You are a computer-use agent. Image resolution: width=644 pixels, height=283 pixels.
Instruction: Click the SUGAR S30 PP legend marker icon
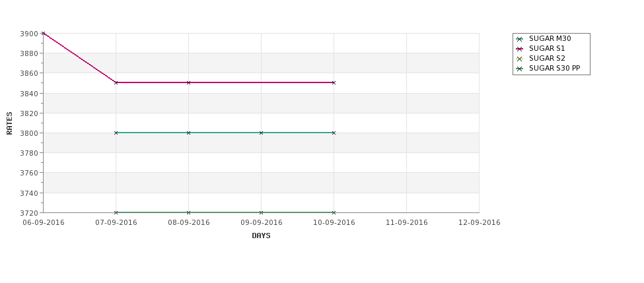(519, 69)
